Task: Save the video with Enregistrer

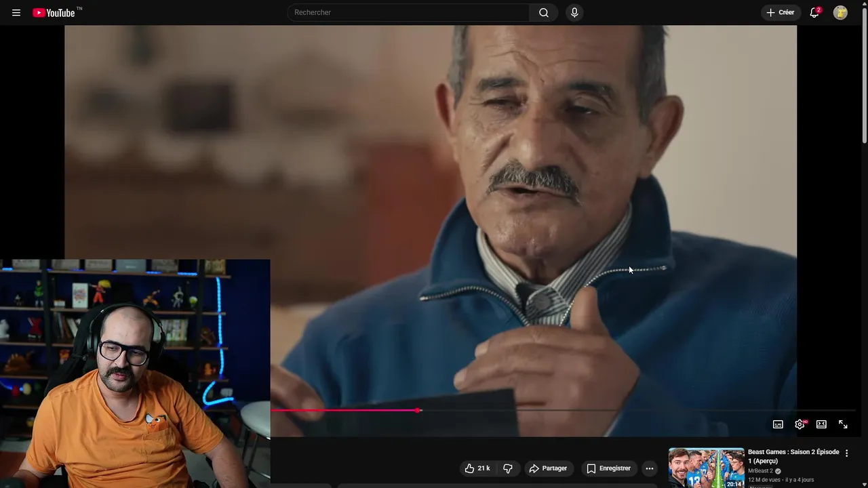Action: [x=608, y=468]
